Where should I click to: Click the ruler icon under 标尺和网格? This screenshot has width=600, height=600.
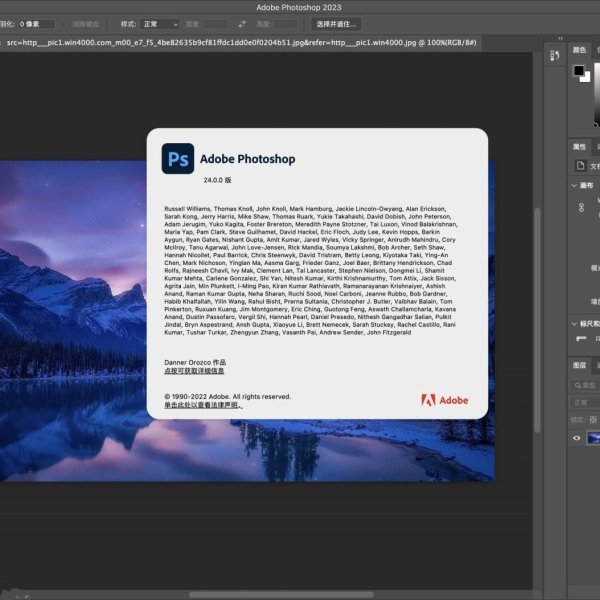581,338
